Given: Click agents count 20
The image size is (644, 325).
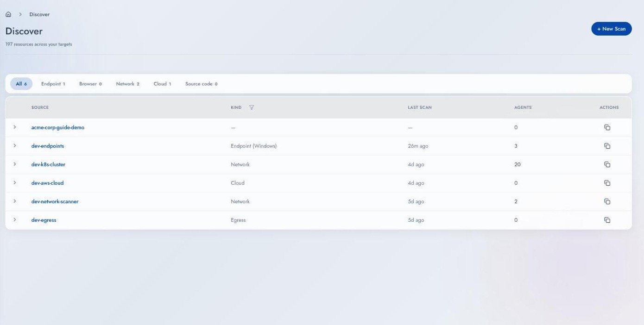Looking at the screenshot, I should [x=518, y=164].
